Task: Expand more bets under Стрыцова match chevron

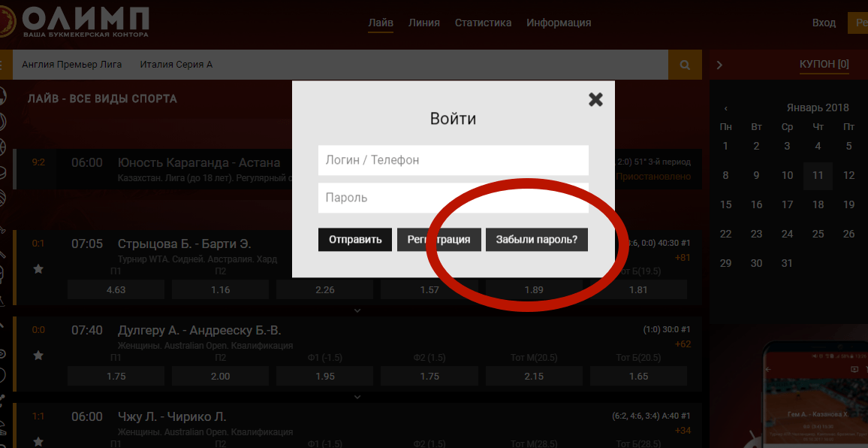Action: click(357, 310)
